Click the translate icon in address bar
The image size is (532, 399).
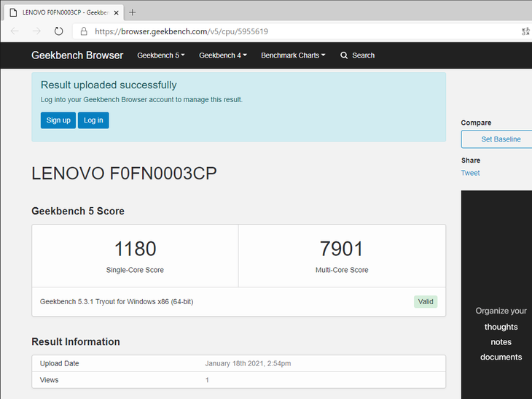(x=525, y=31)
